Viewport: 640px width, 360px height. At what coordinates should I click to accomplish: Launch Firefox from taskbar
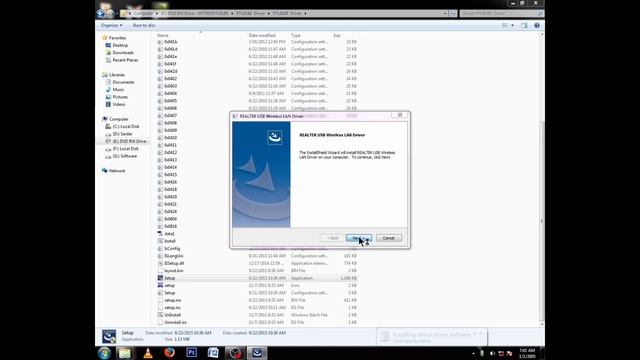(169, 353)
